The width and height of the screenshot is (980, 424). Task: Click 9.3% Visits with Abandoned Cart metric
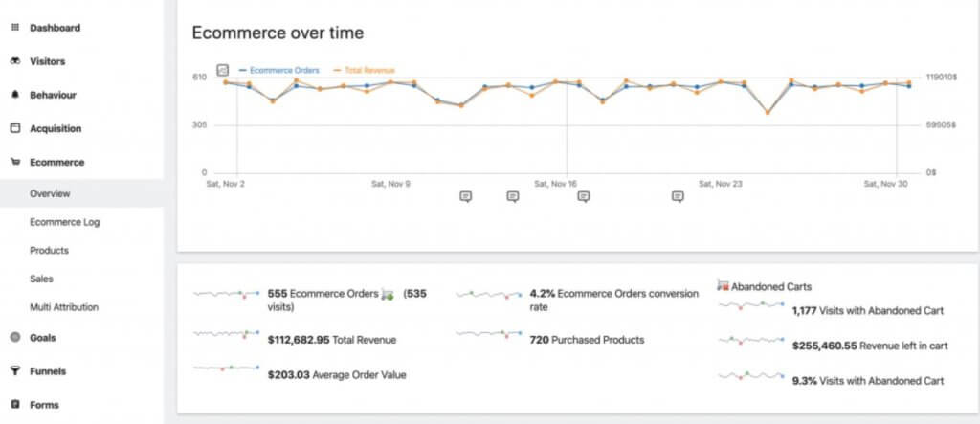coord(867,380)
